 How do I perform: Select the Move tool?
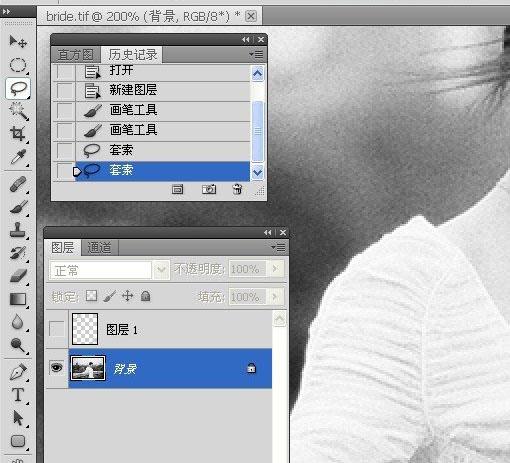click(18, 42)
